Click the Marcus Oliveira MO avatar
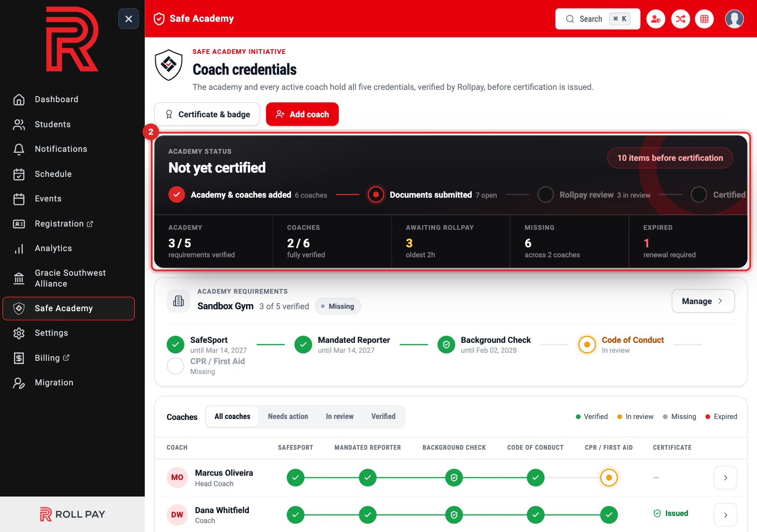Viewport: 757px width, 532px height. (x=177, y=478)
